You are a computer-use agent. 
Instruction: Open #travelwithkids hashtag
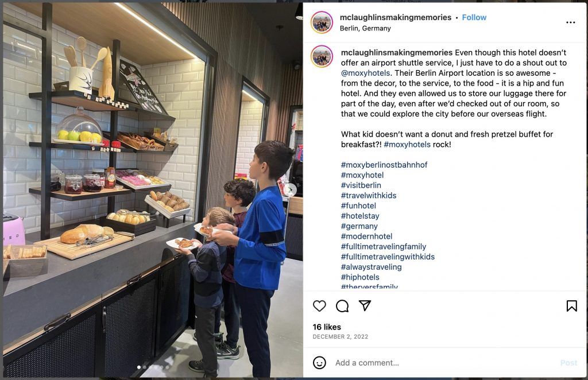(x=369, y=195)
